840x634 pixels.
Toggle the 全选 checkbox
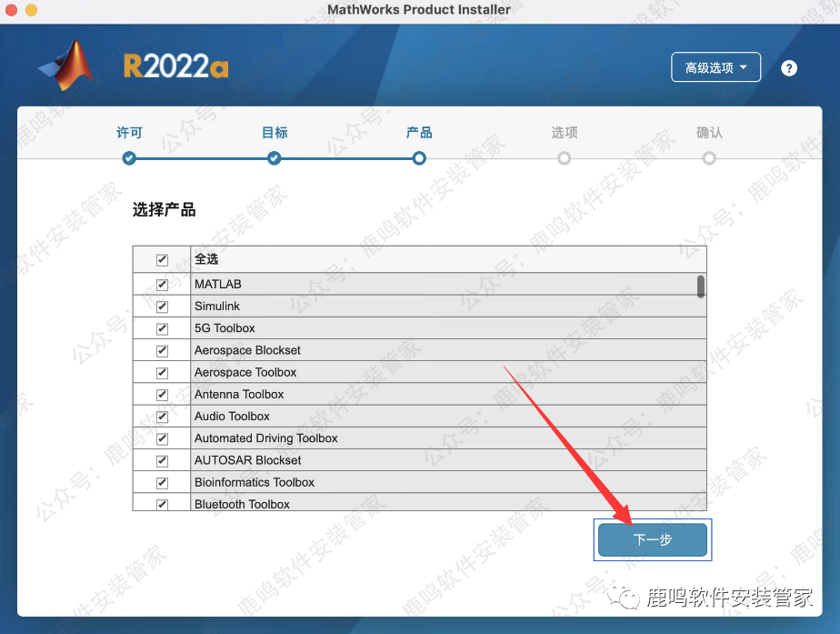163,260
